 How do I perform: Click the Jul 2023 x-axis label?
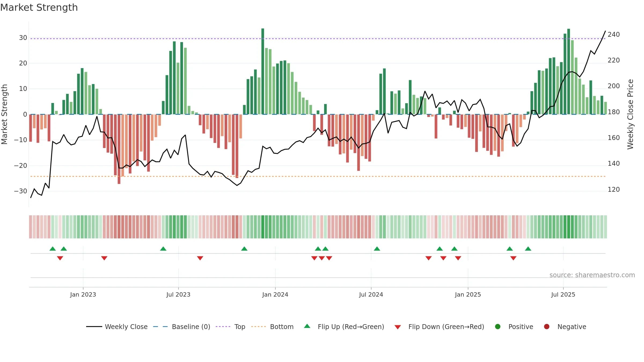[x=178, y=294]
